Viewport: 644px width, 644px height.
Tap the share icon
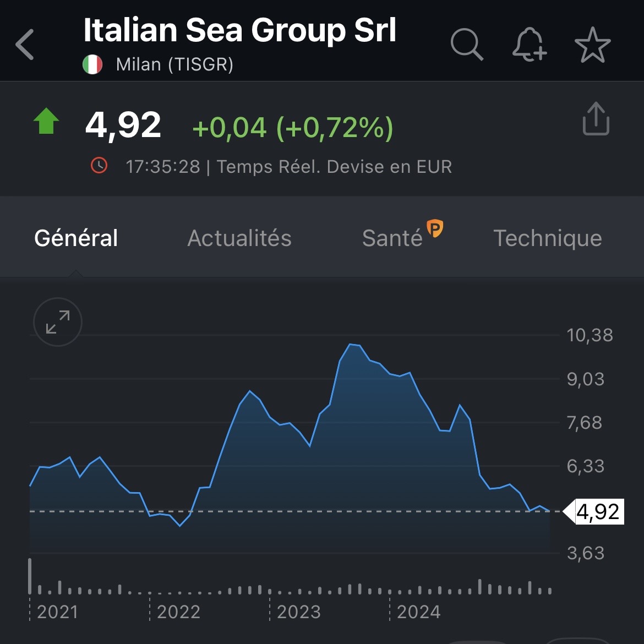click(596, 118)
